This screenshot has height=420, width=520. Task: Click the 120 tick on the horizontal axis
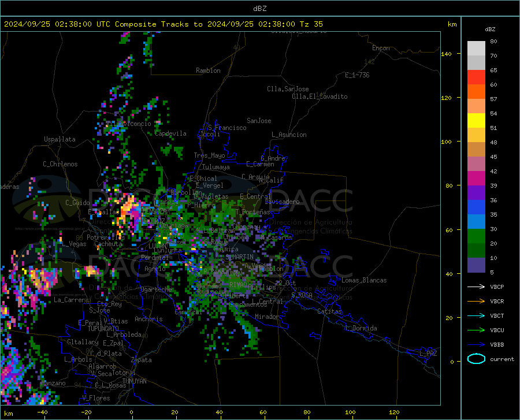pyautogui.click(x=394, y=412)
